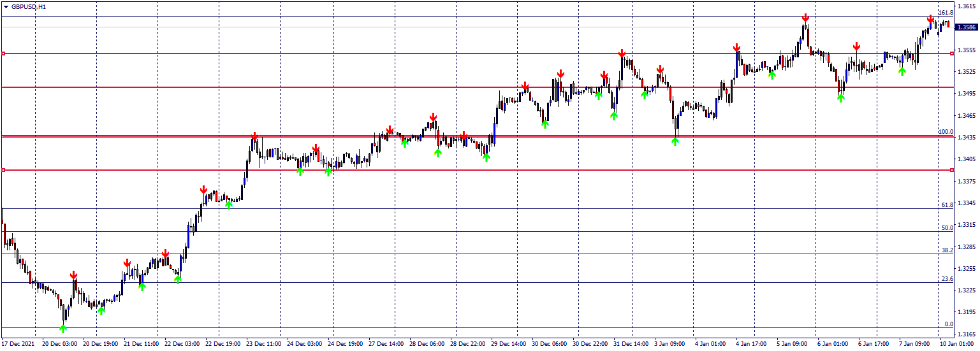Click the rightmost green up arrow on 7 Jan
Screen dimensions: 980x351
[x=902, y=71]
